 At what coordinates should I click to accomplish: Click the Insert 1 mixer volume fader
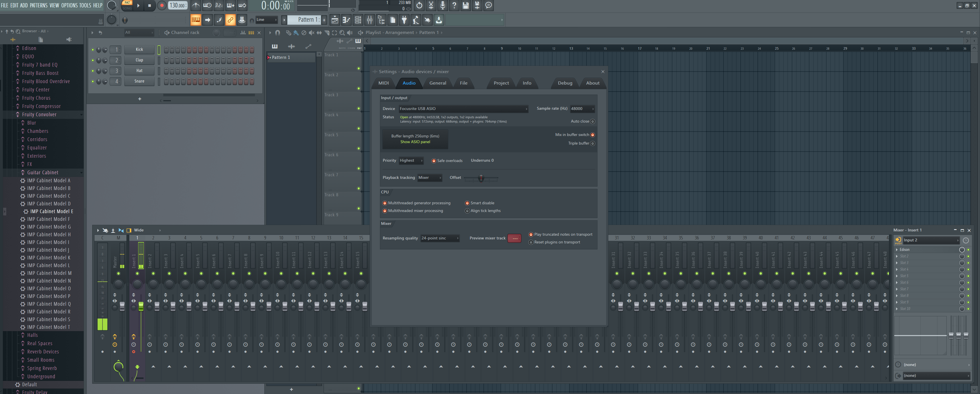[x=141, y=306]
